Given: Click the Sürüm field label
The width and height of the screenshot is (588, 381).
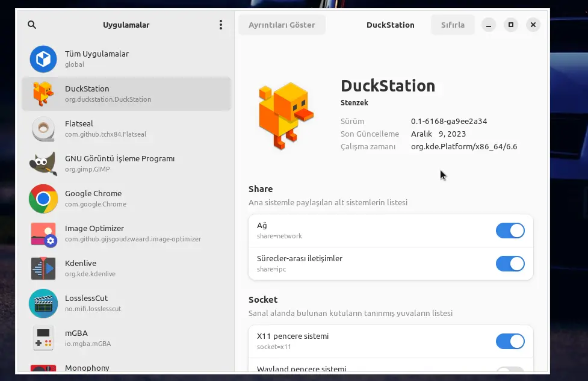Looking at the screenshot, I should [x=352, y=121].
